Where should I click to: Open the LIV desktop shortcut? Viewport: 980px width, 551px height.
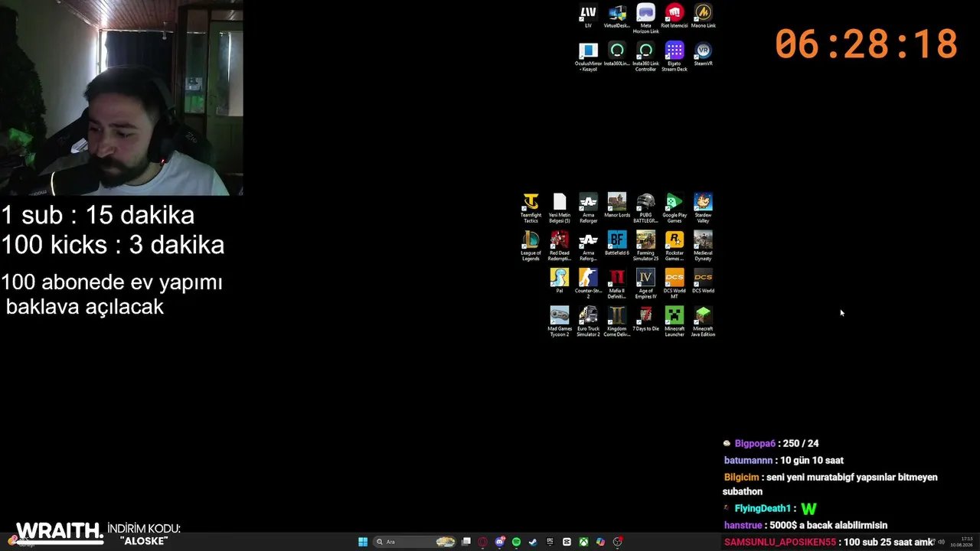click(x=588, y=16)
